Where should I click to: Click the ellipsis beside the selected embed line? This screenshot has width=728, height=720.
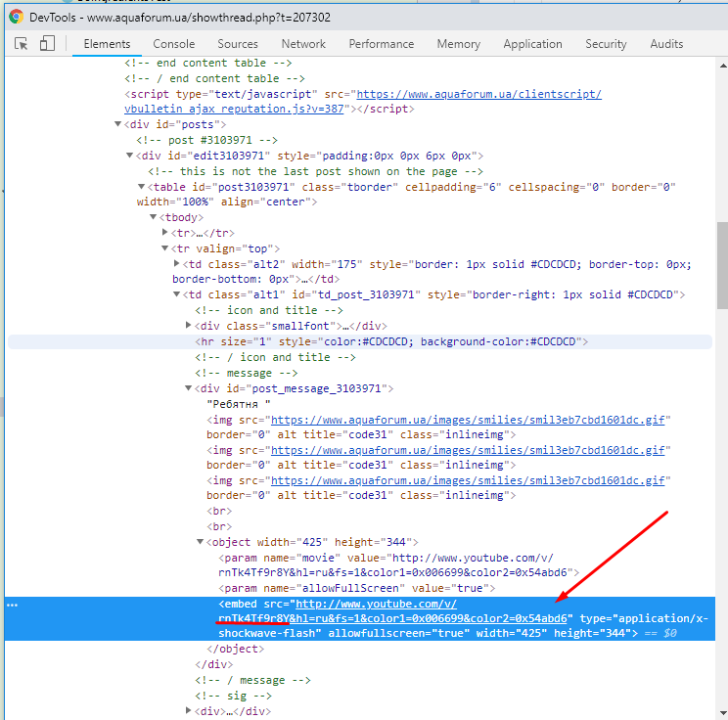tap(13, 605)
